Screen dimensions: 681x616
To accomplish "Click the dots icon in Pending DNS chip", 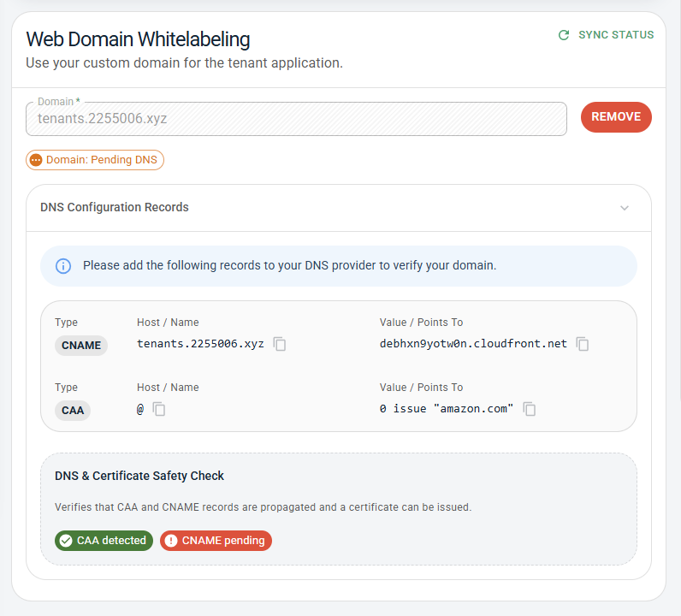I will coord(36,160).
